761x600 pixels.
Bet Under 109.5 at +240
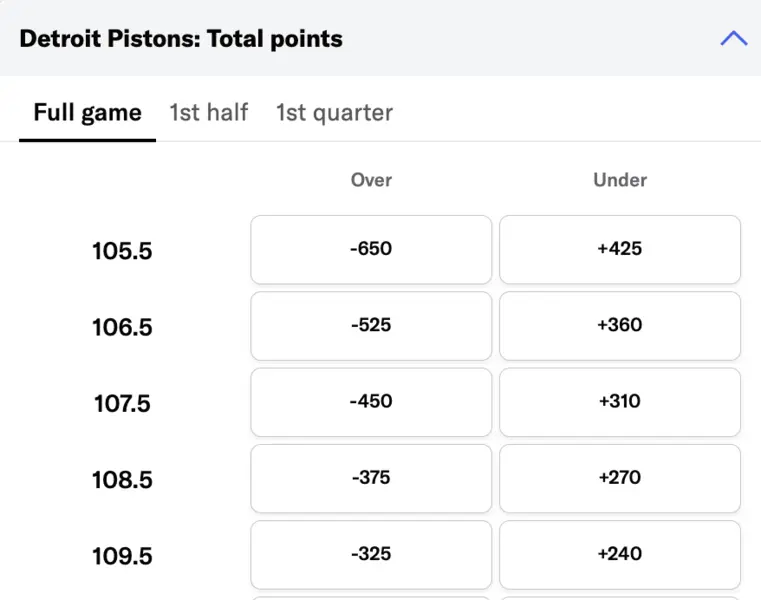[620, 554]
